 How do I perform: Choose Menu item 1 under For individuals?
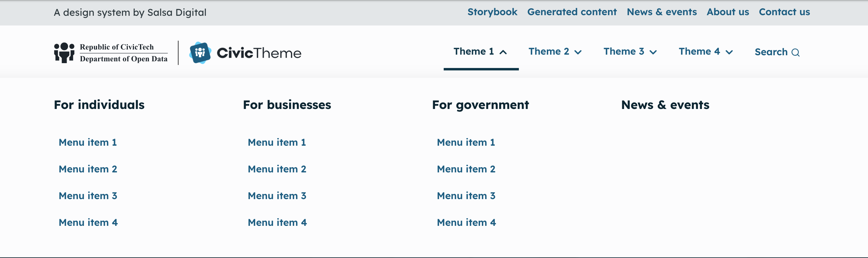click(x=88, y=142)
